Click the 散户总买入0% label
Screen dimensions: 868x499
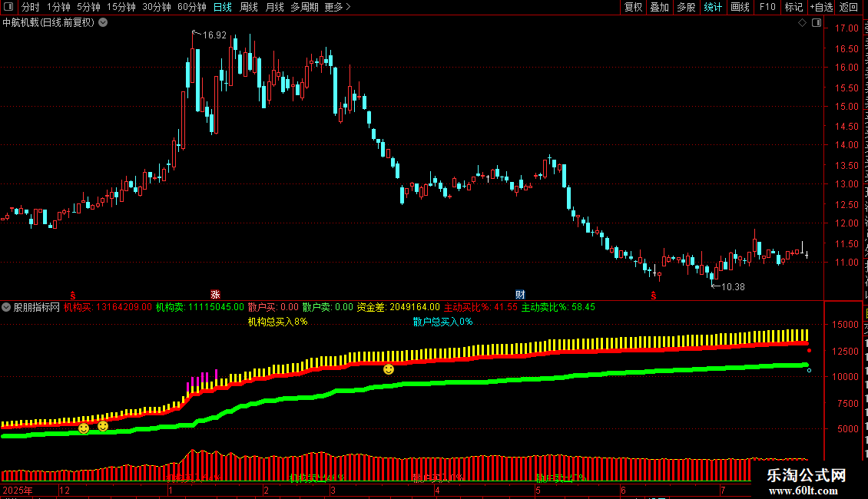pos(443,322)
